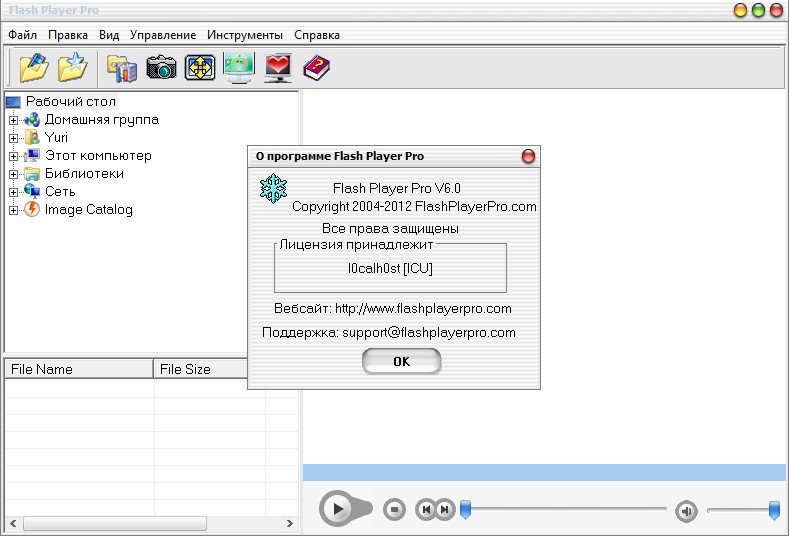Click the Домашняя группа homegroup icon
The image size is (789, 536).
[x=32, y=120]
